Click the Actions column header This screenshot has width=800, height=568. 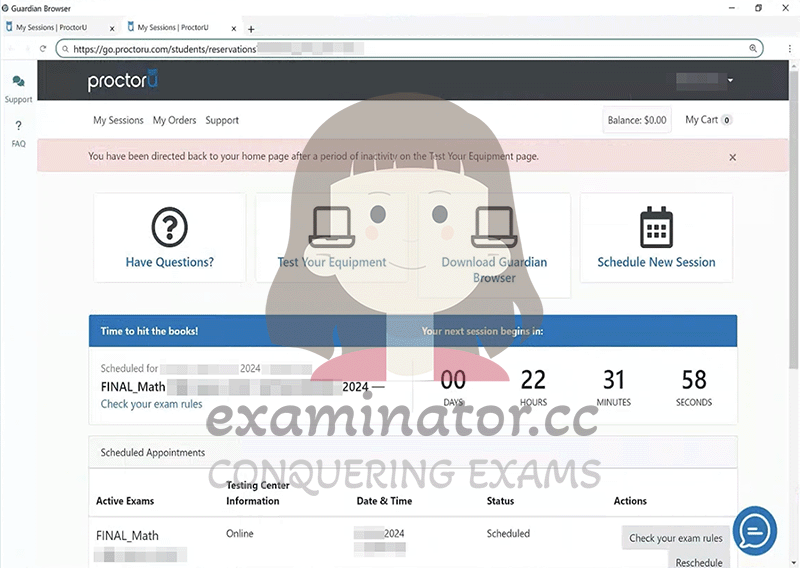(x=630, y=501)
